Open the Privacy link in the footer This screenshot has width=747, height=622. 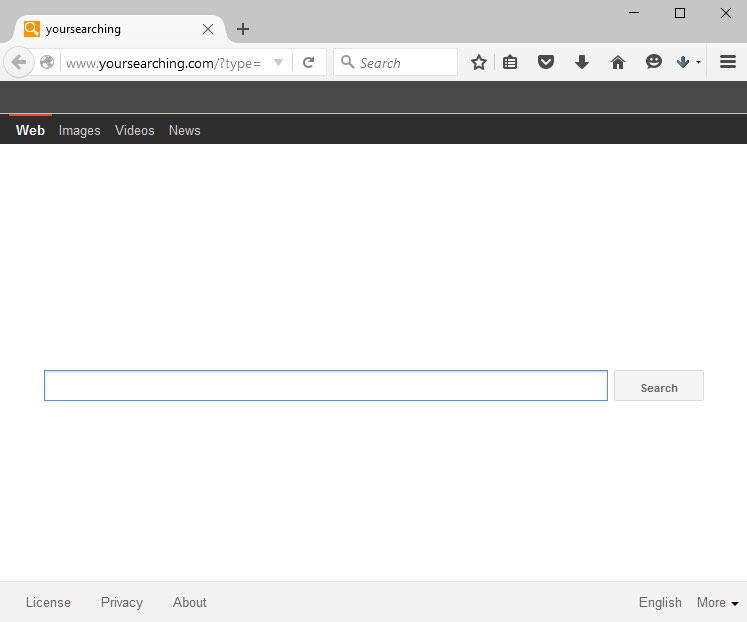pos(122,602)
